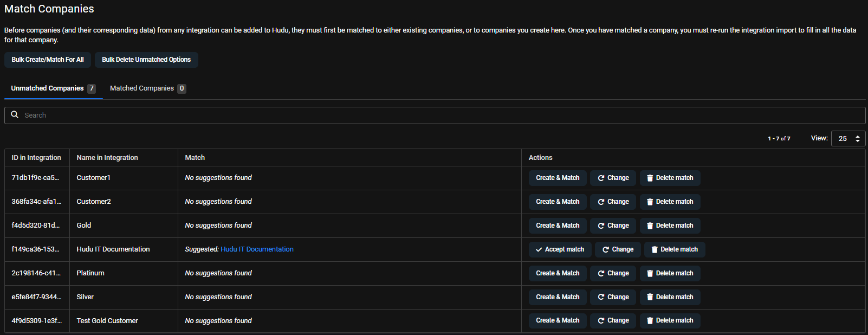The image size is (868, 335).
Task: Click refresh icon for Test Gold Customer
Action: 601,321
